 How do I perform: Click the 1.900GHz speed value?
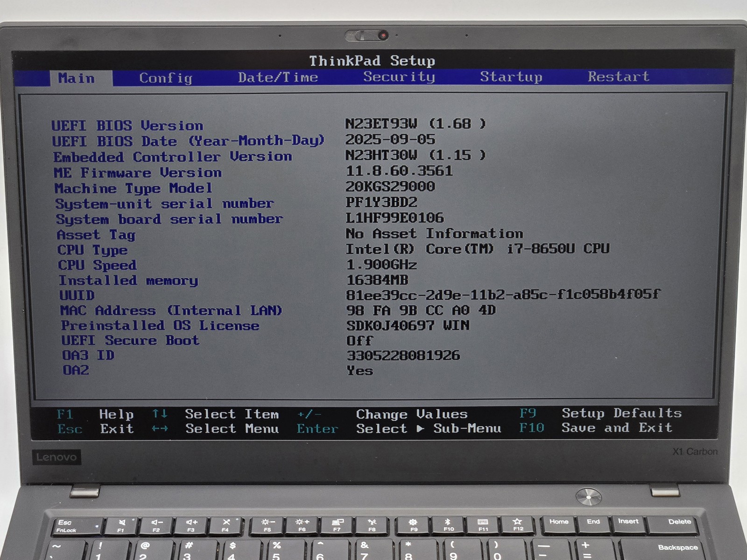coord(381,265)
